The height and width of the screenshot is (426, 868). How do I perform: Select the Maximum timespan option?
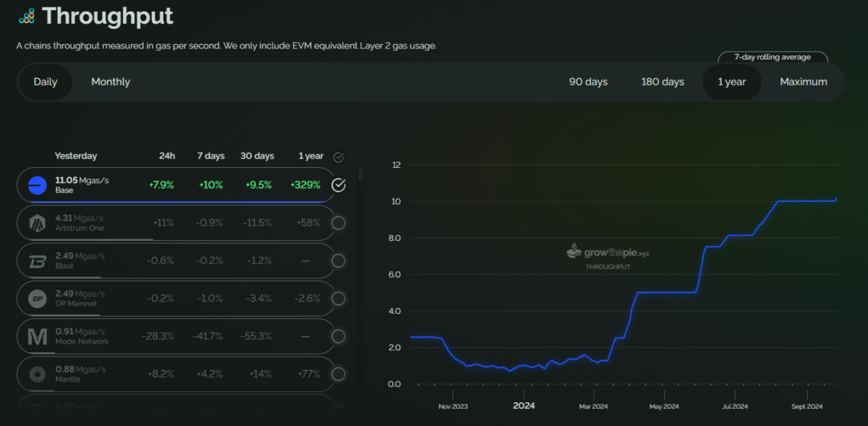[804, 82]
